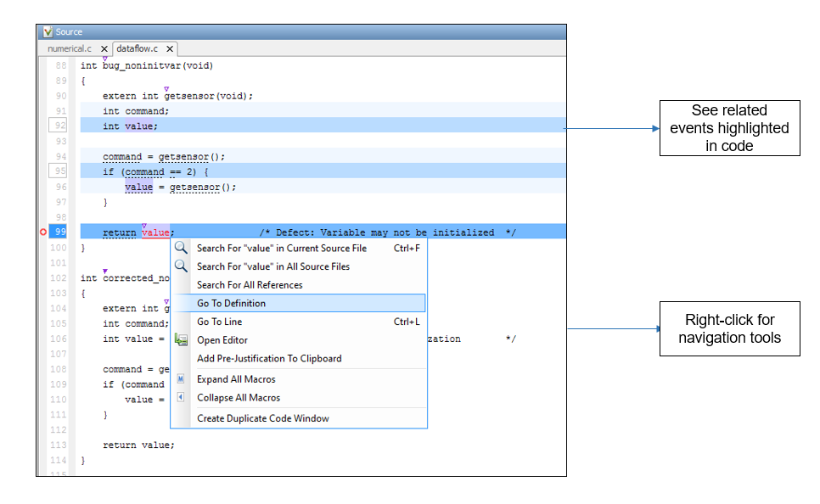Close the numerical.c tab
Screen dimensions: 820x504
[104, 49]
